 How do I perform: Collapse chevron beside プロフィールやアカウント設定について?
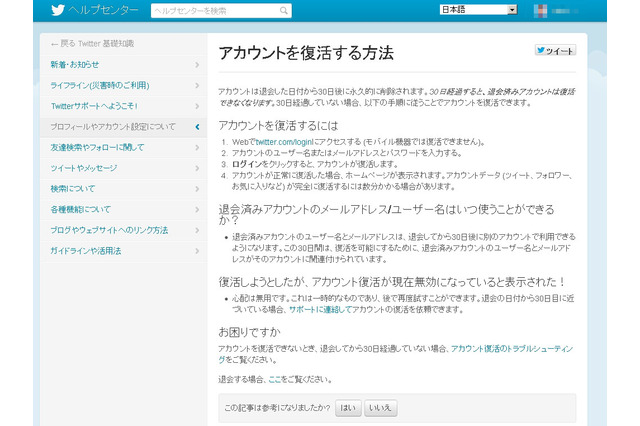197,127
